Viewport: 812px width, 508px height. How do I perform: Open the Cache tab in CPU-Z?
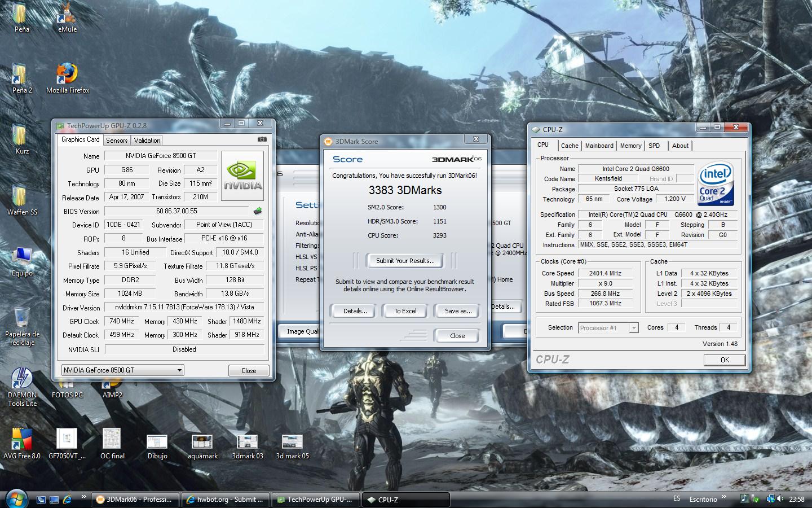pyautogui.click(x=570, y=146)
